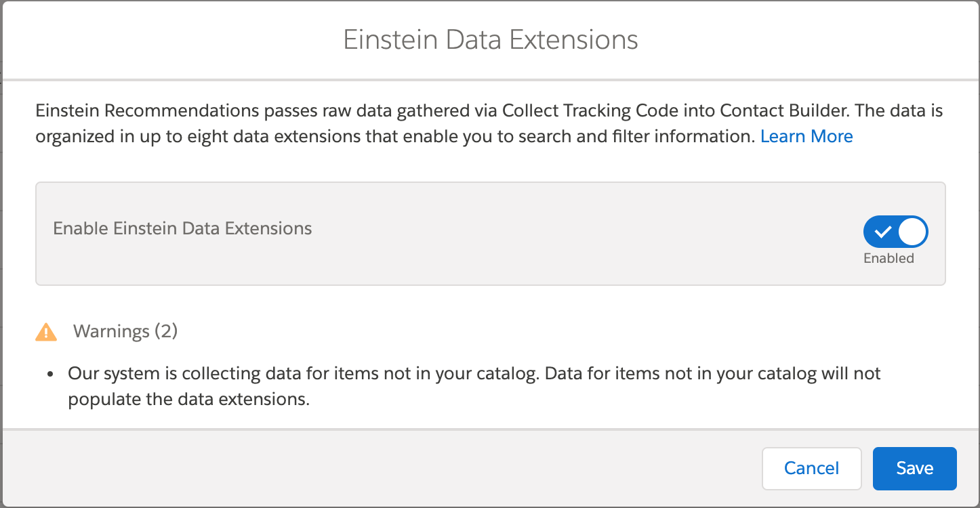Image resolution: width=980 pixels, height=508 pixels.
Task: Click the bullet point before the warning message
Action: [51, 375]
